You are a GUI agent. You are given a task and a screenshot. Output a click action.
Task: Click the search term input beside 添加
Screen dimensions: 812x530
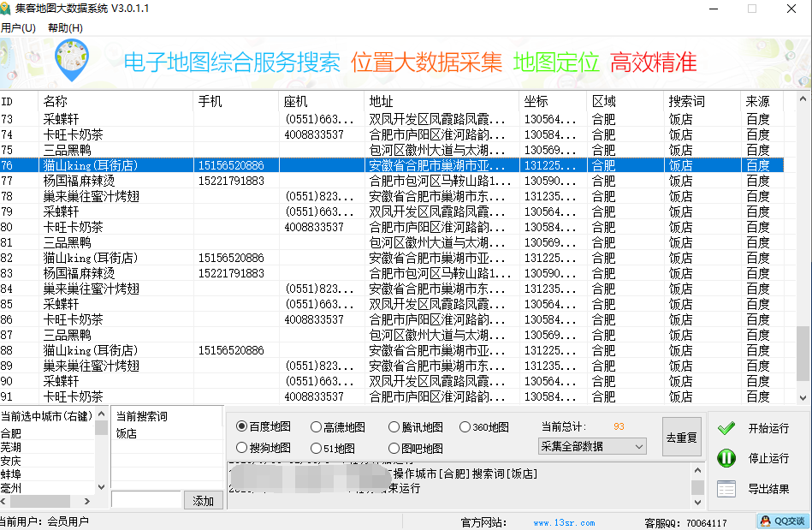tap(147, 500)
